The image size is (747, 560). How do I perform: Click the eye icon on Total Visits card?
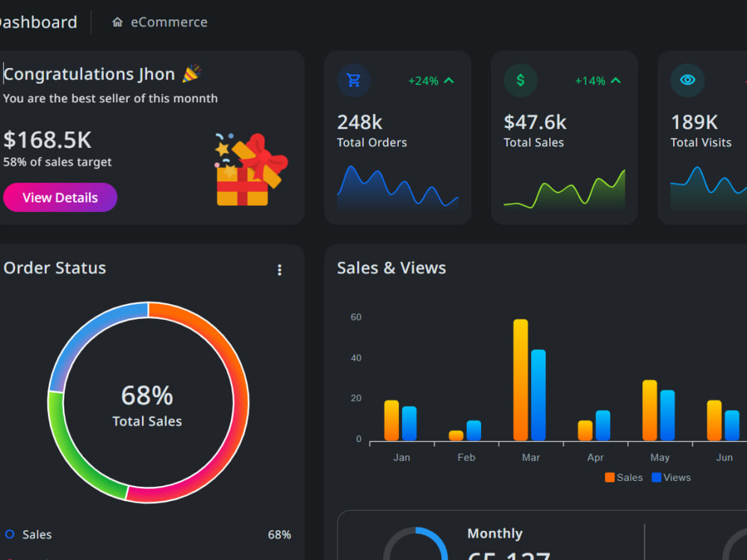click(x=687, y=80)
